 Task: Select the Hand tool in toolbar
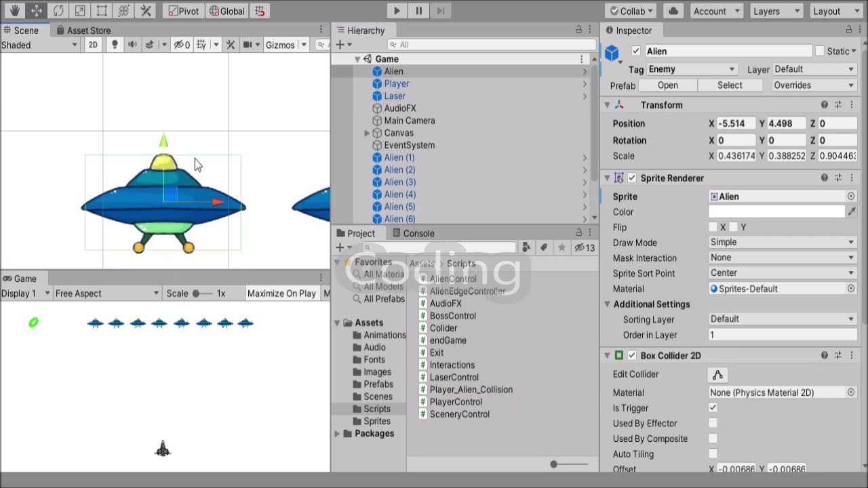pyautogui.click(x=15, y=11)
